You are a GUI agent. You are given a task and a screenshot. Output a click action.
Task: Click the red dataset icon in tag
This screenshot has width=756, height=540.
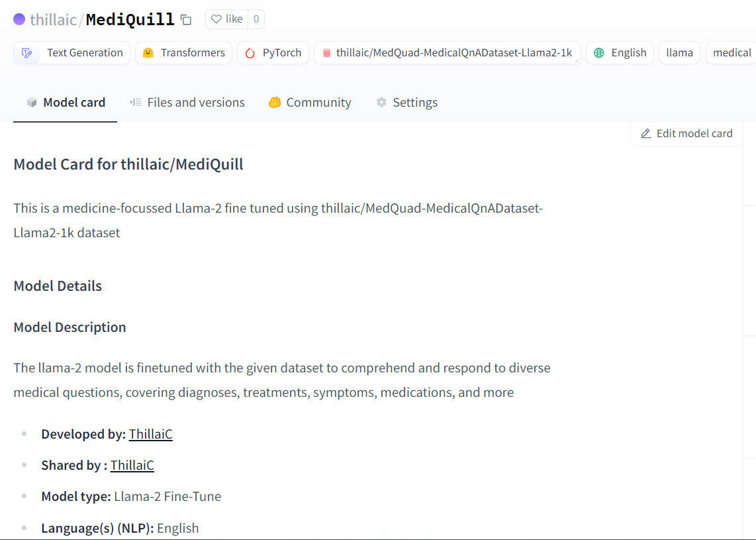(x=326, y=52)
